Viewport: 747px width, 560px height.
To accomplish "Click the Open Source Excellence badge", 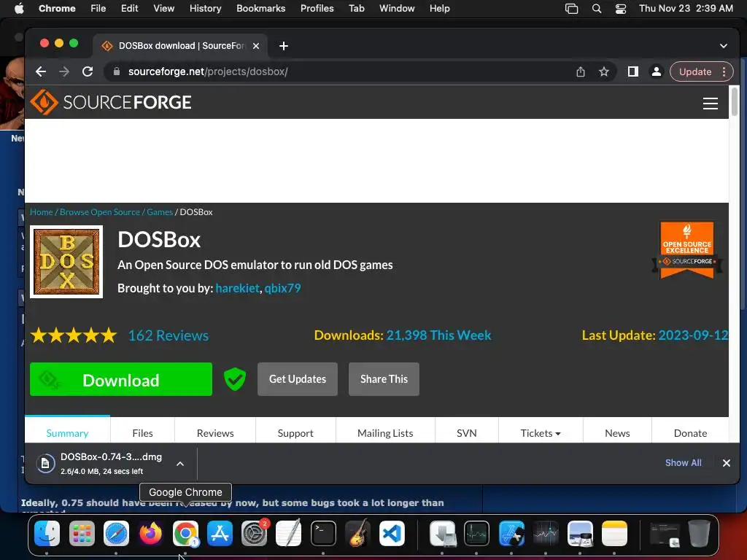I will 686,249.
